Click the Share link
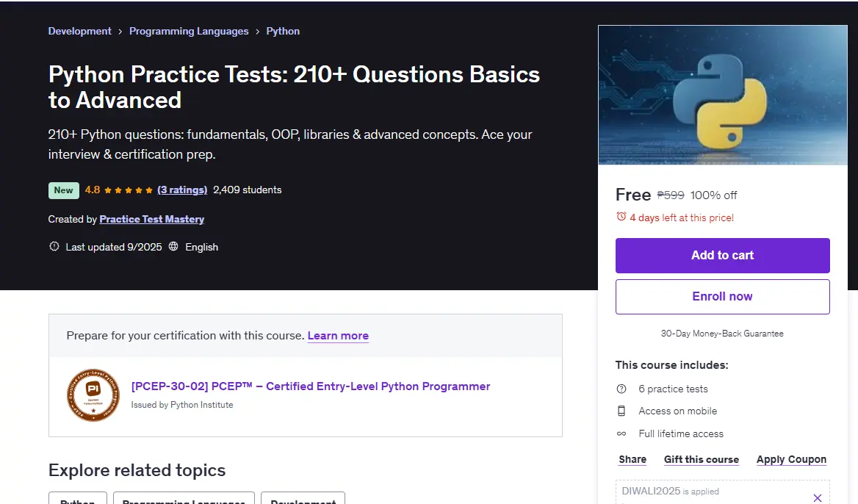Image resolution: width=858 pixels, height=504 pixels. coord(632,460)
